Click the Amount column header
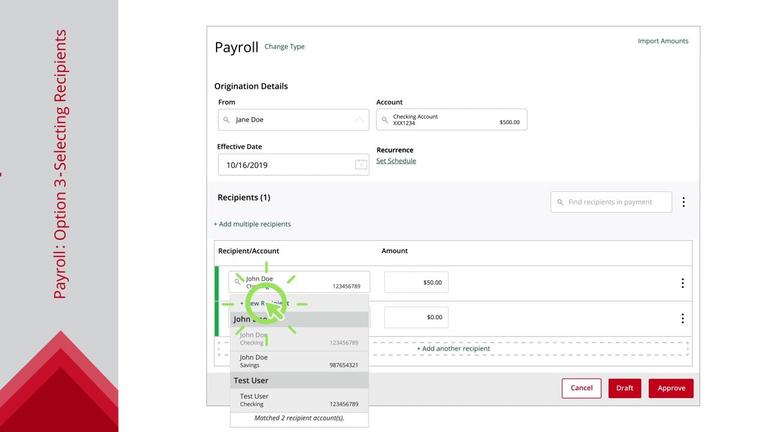The height and width of the screenshot is (432, 768). (x=394, y=251)
